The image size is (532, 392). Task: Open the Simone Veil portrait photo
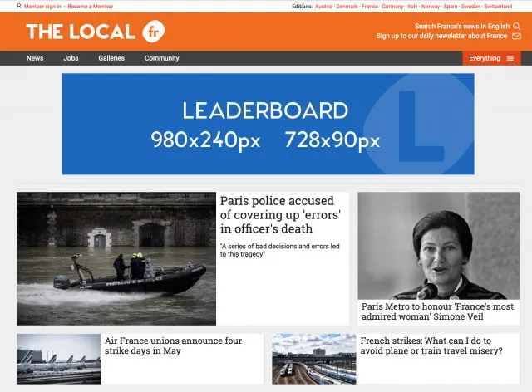[438, 246]
